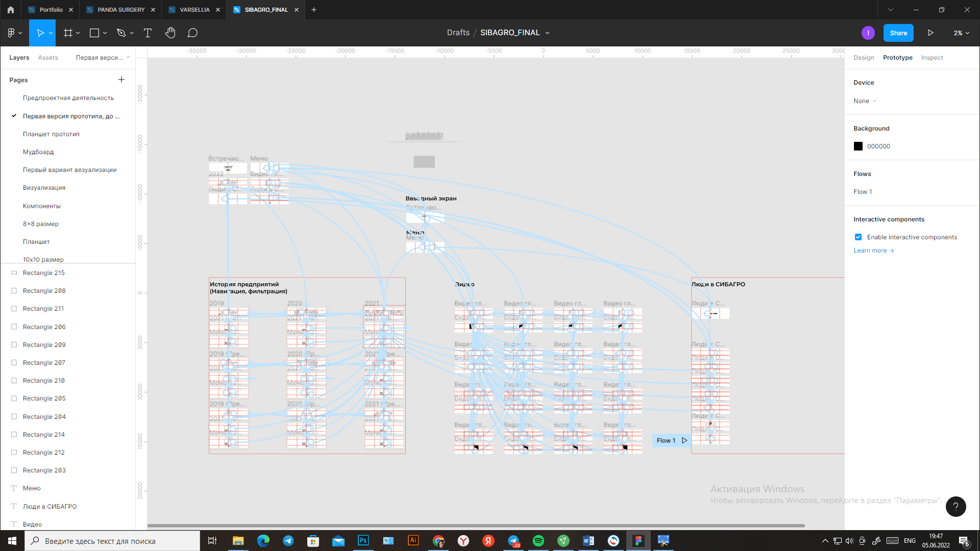980x551 pixels.
Task: Close the VARSELLIA tab
Action: pos(218,10)
